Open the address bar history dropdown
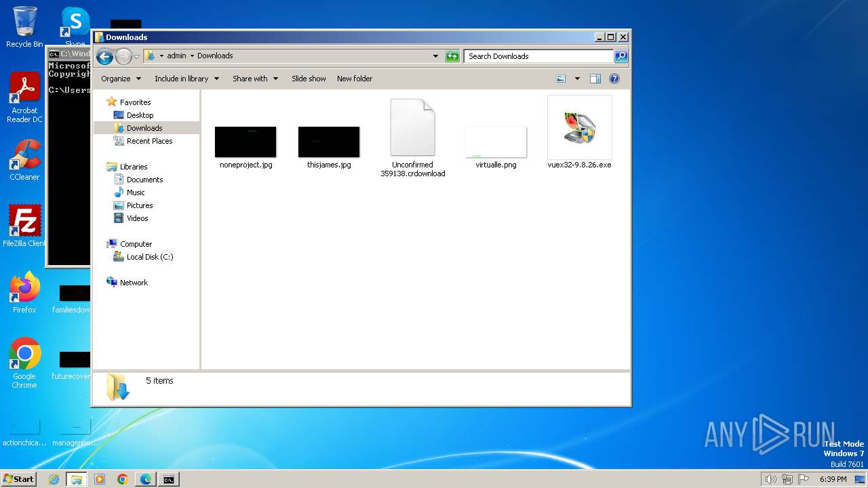This screenshot has width=868, height=488. 435,56
